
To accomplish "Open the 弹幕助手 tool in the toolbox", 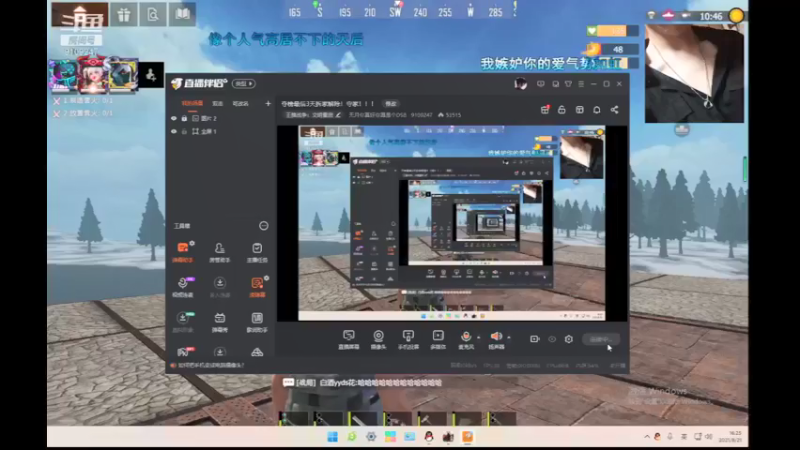I will [183, 252].
